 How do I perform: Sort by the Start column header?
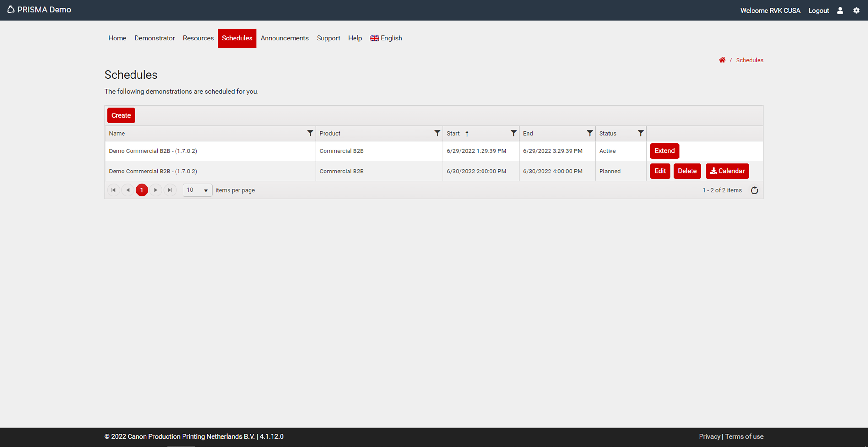pyautogui.click(x=453, y=133)
